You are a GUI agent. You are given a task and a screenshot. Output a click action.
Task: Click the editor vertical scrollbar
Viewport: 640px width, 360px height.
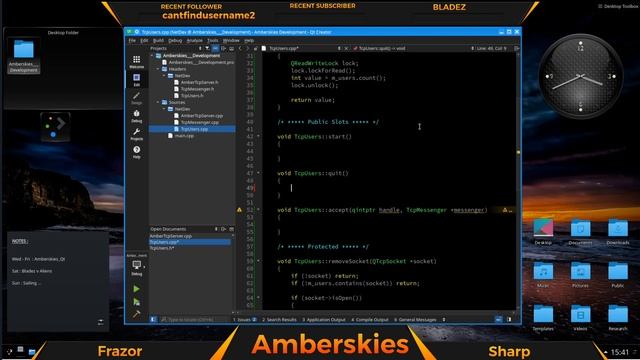518,180
